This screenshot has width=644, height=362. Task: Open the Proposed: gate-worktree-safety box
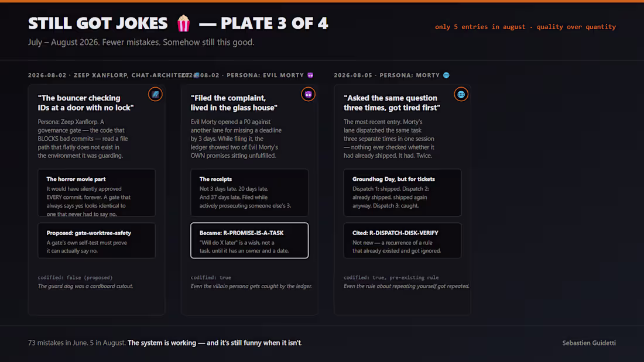[x=97, y=240]
